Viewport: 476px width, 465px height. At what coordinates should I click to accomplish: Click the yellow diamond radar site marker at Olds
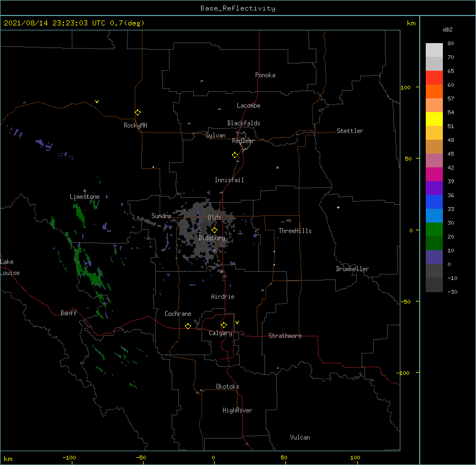pos(214,230)
